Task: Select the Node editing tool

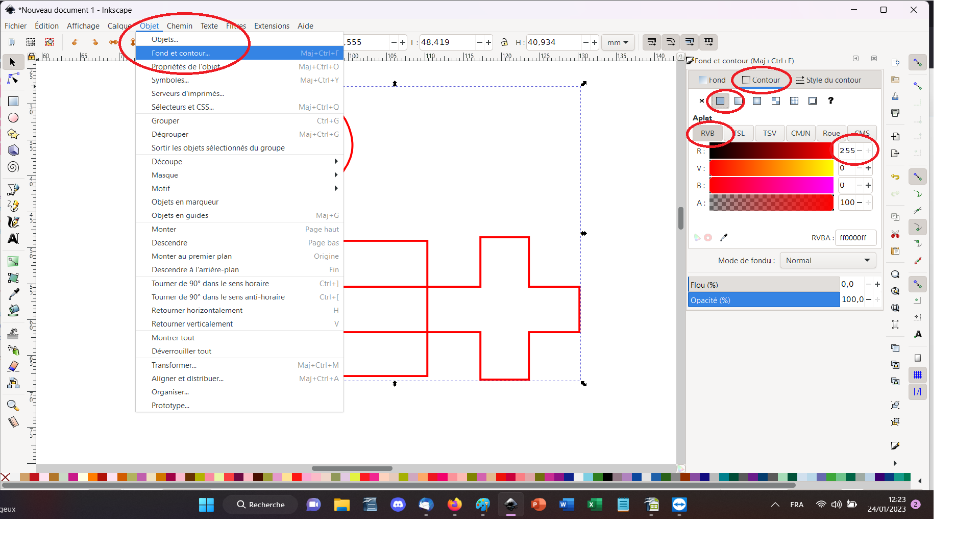Action: (13, 79)
